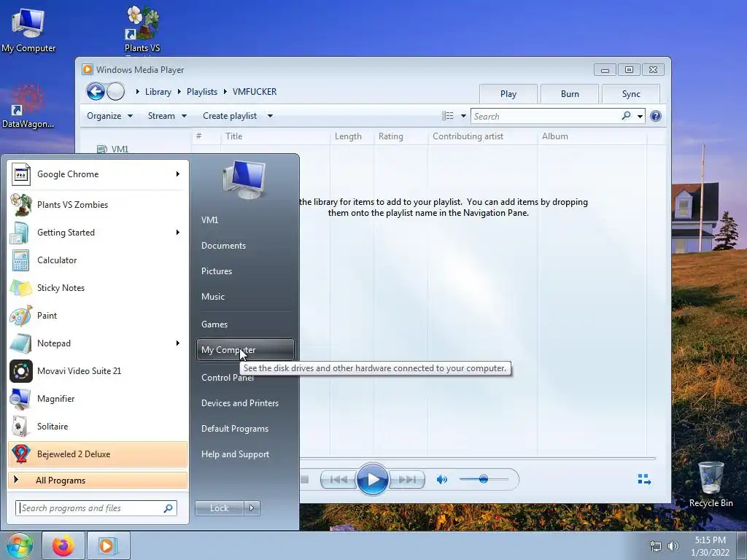The height and width of the screenshot is (560, 747).
Task: Expand Google Chrome jump list arrow
Action: [178, 174]
